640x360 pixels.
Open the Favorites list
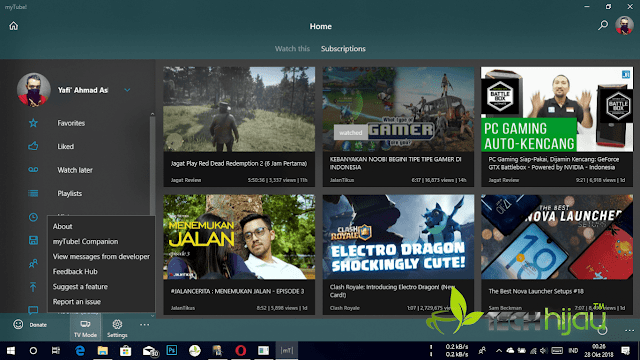71,123
